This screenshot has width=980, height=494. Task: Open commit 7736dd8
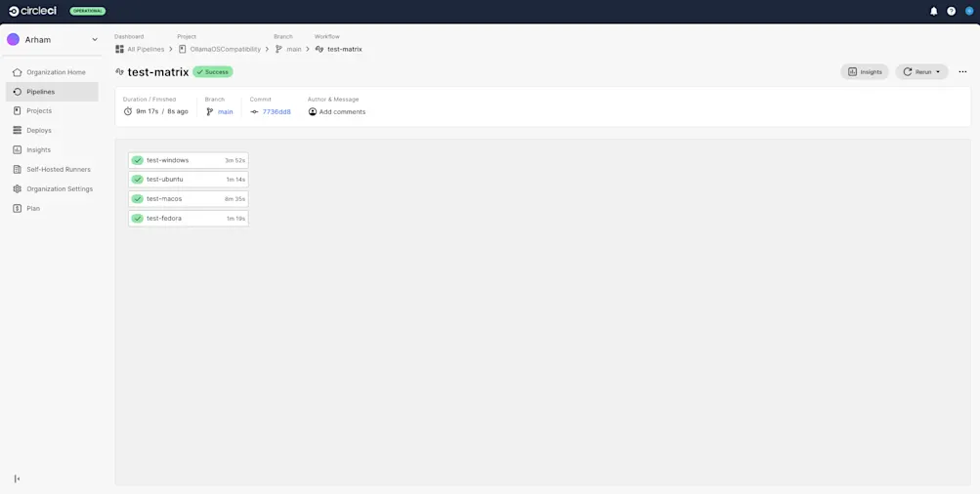point(277,112)
